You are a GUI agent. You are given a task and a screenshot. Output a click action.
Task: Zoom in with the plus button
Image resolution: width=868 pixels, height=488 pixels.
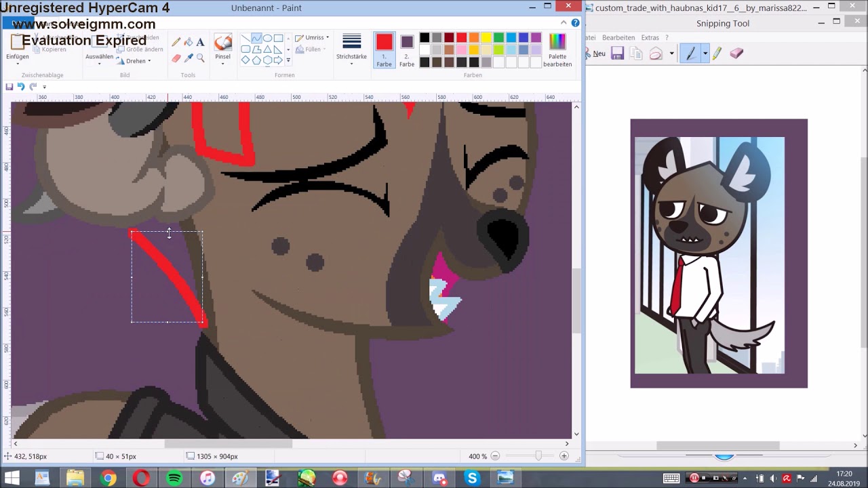[564, 456]
